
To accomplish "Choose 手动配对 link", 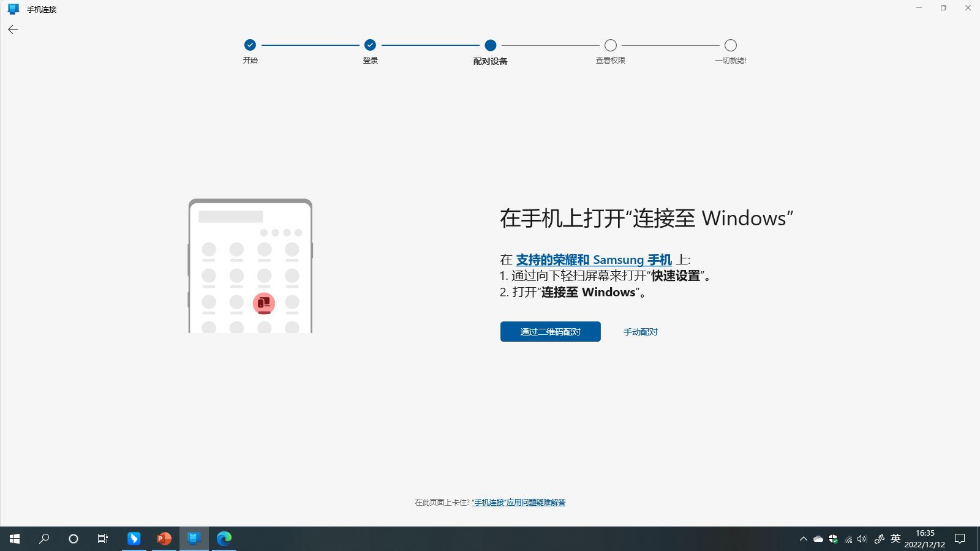I will 641,332.
